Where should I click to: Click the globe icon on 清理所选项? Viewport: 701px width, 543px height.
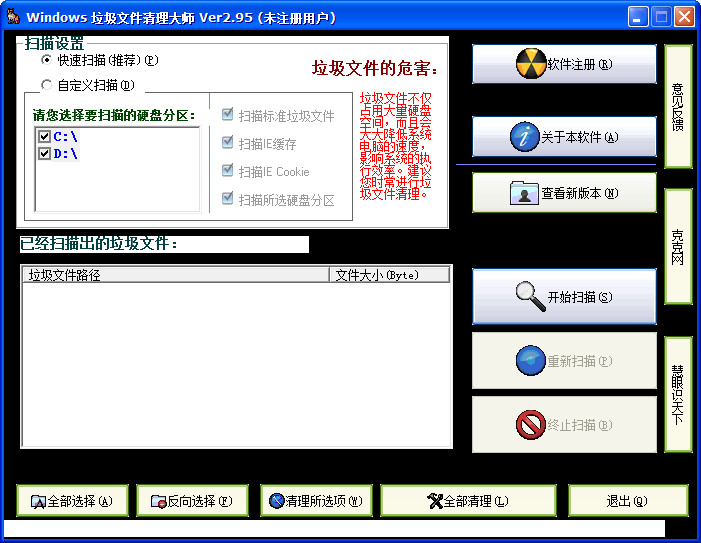(277, 501)
